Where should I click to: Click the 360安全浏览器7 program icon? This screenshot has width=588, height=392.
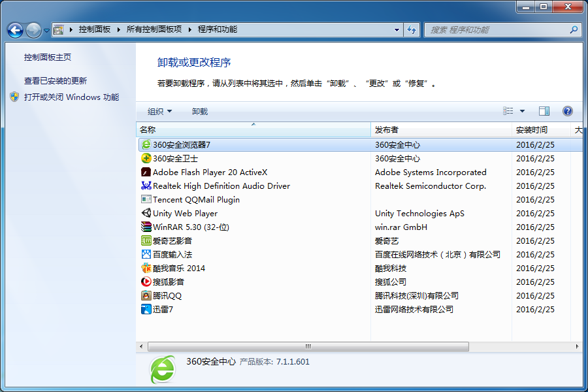(146, 144)
